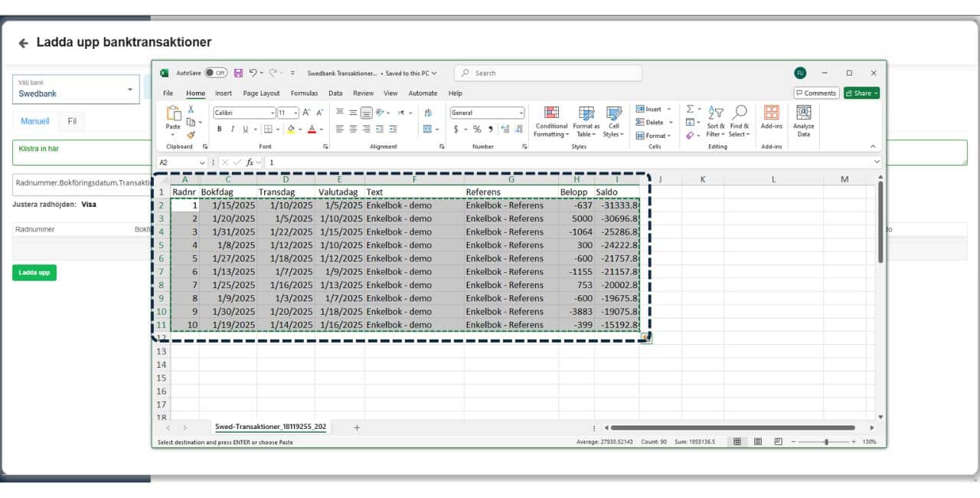Select the Manuell tab in upload page
Viewport: 980px width, 498px height.
[34, 121]
